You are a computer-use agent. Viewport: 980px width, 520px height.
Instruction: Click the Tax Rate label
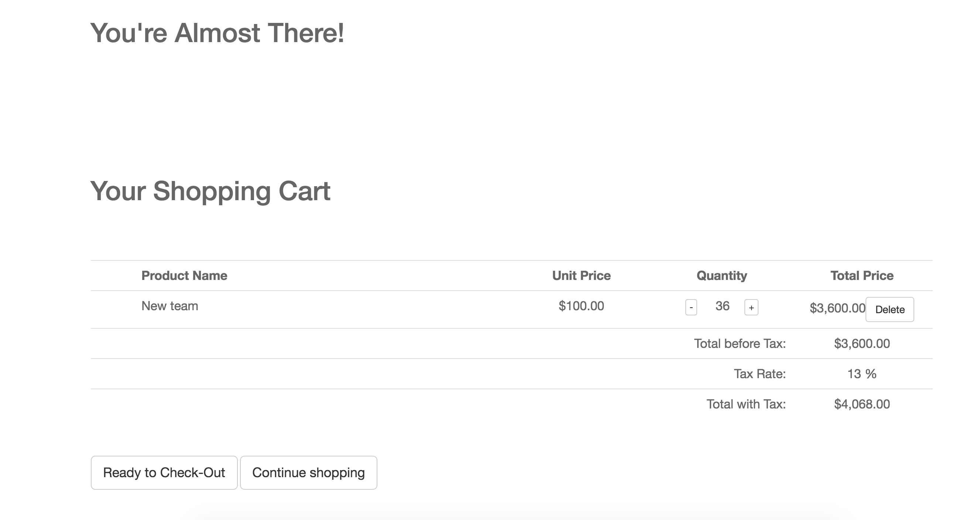[x=759, y=373]
